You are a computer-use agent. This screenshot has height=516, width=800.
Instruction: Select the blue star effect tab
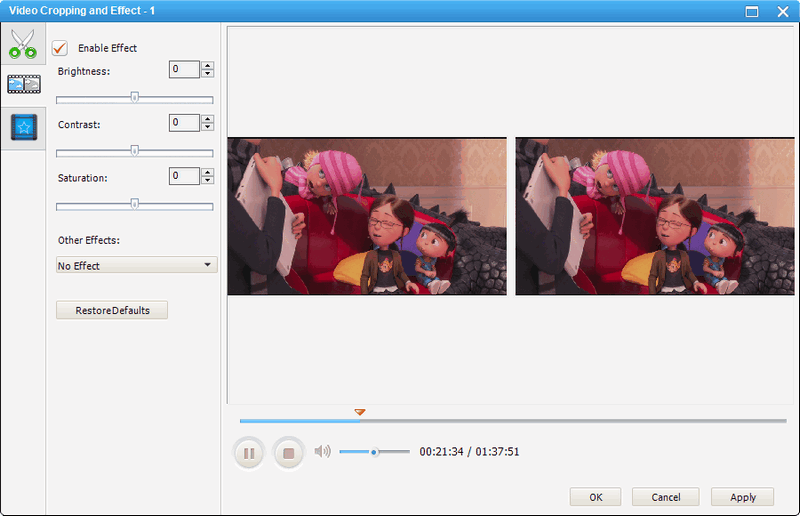coord(23,128)
